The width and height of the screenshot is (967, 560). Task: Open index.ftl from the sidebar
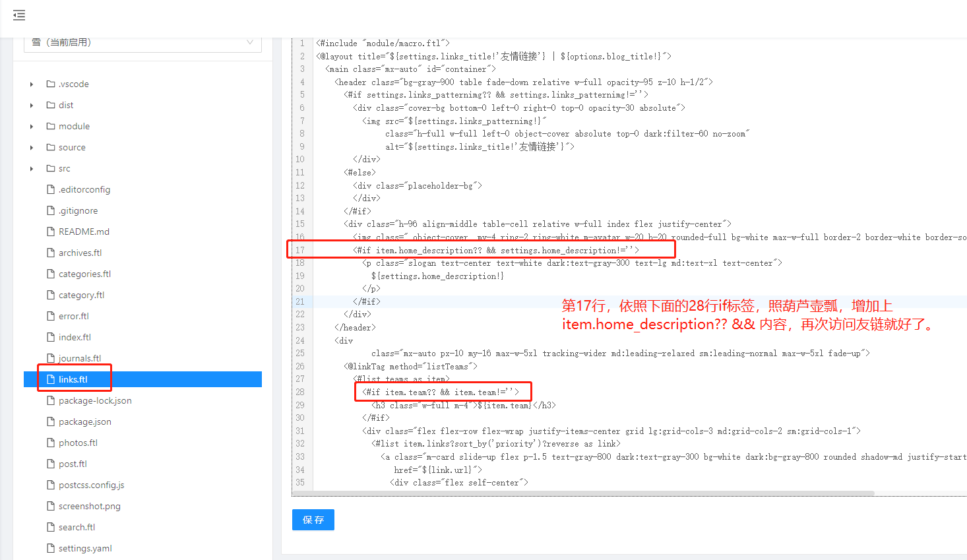pos(75,337)
